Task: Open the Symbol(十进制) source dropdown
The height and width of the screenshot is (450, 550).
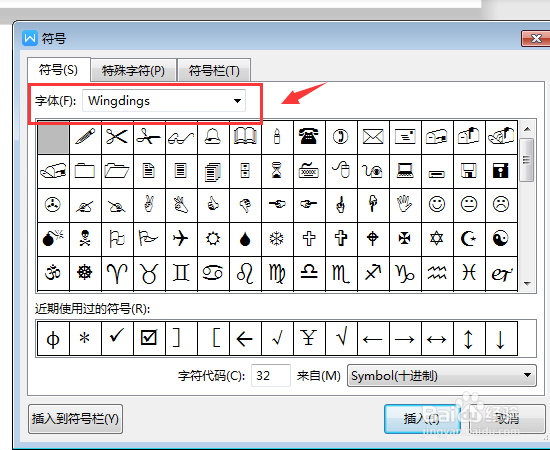Action: pyautogui.click(x=442, y=376)
